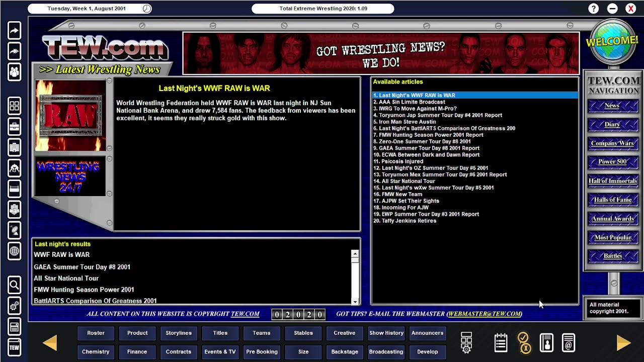Open the Finance screen
The width and height of the screenshot is (644, 362).
point(137,352)
